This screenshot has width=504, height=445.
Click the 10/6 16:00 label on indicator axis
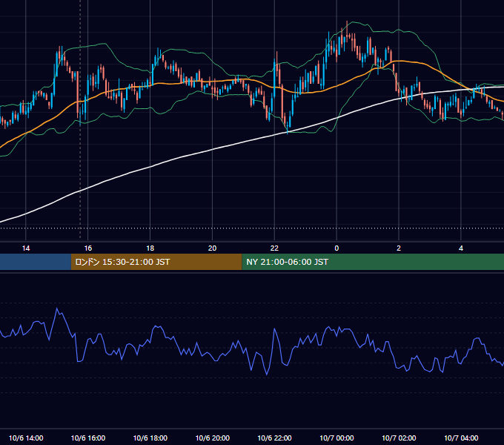87,438
